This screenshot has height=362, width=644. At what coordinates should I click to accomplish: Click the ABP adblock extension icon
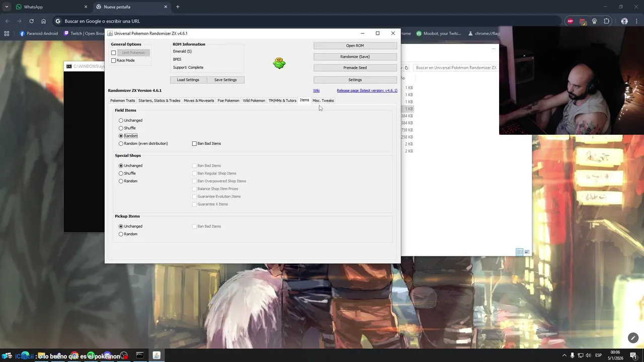point(570,21)
